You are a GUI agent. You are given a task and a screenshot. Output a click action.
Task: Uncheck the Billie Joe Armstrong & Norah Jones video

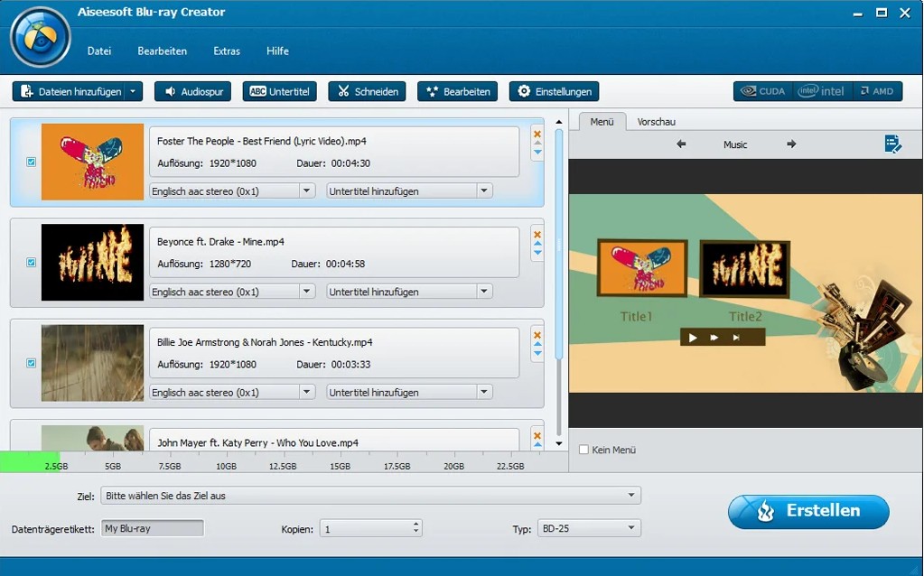pyautogui.click(x=31, y=363)
